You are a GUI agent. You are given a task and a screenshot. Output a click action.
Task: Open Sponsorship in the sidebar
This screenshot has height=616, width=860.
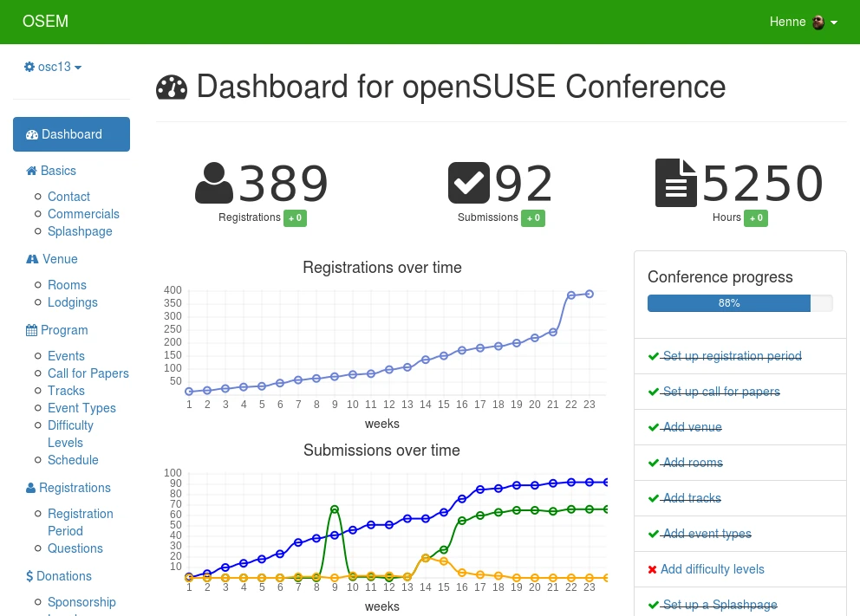[81, 602]
